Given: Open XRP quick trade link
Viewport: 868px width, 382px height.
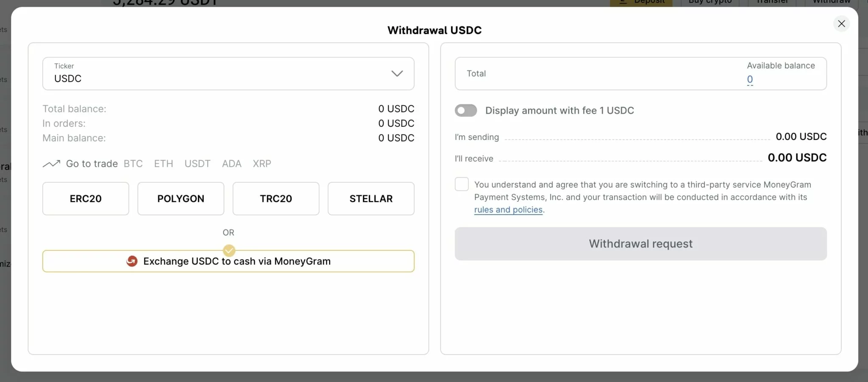Looking at the screenshot, I should pos(262,163).
